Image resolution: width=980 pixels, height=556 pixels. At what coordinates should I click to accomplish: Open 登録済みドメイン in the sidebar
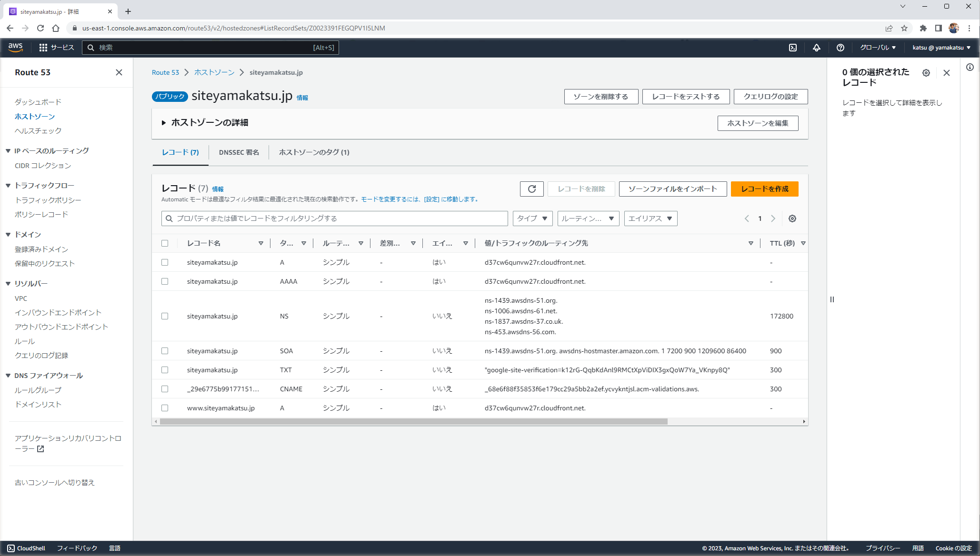[x=41, y=249]
